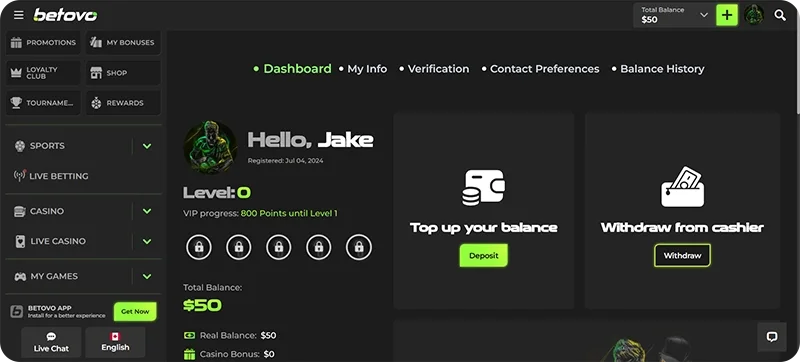Open the Rewards tile
The height and width of the screenshot is (362, 800).
pyautogui.click(x=123, y=102)
